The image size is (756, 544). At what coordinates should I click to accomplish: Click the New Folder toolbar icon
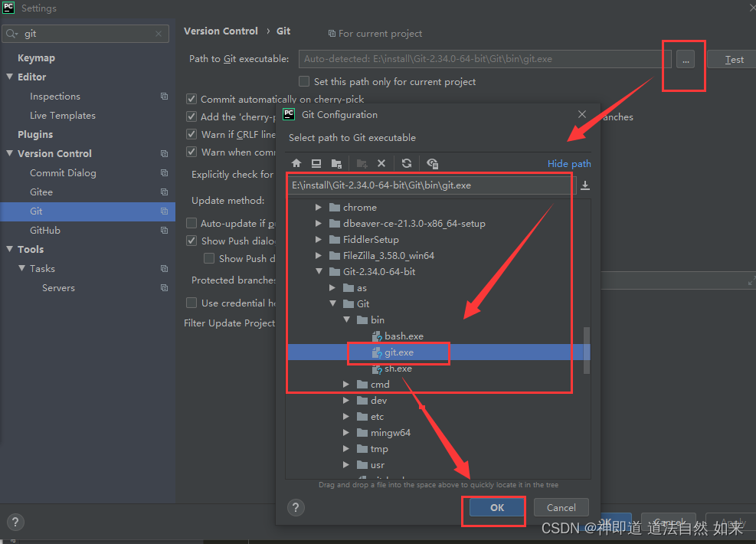362,163
